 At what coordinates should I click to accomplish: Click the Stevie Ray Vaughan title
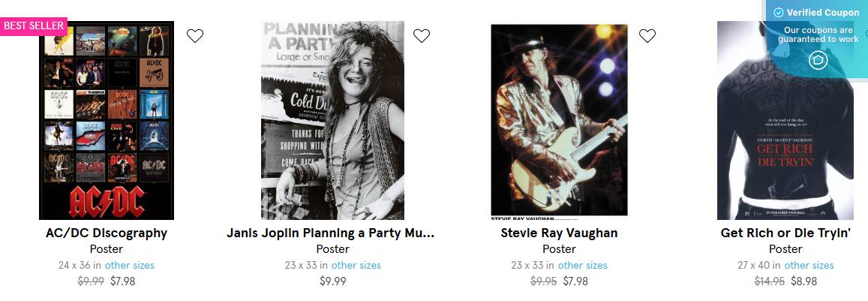pyautogui.click(x=559, y=233)
